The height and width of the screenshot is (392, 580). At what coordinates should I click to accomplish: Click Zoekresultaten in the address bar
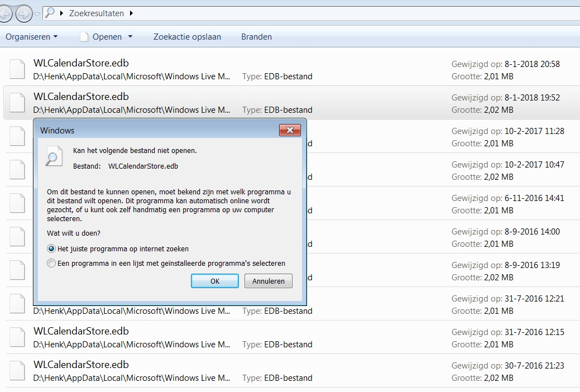97,13
